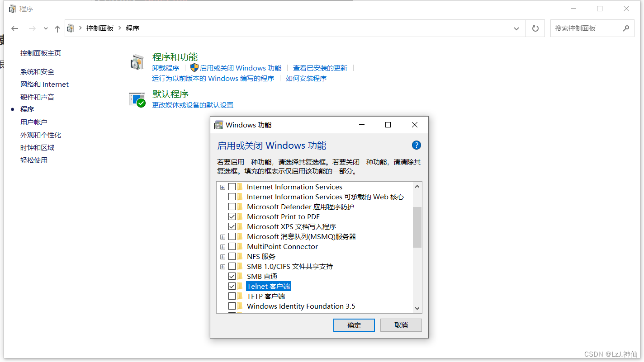Click 更改媒体或设备的默认设置 link
The width and height of the screenshot is (644, 362).
point(193,105)
